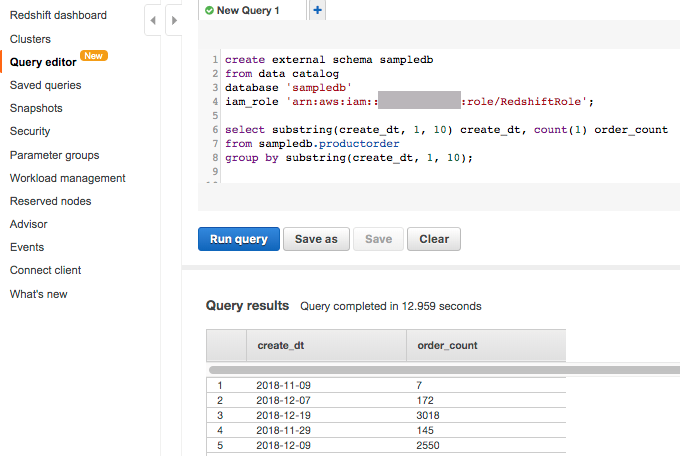
Task: Open Saved queries
Action: tap(46, 85)
